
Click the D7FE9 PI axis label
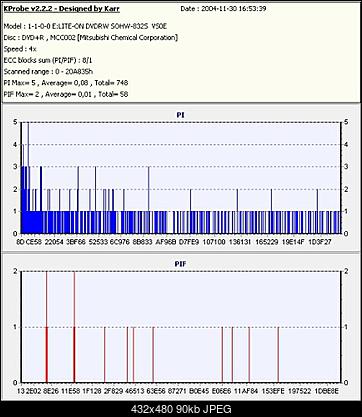(x=189, y=242)
